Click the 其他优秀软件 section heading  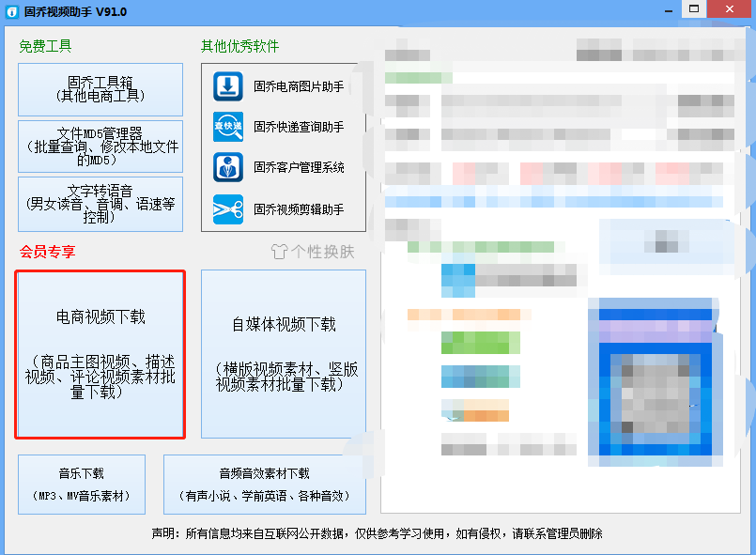point(239,46)
